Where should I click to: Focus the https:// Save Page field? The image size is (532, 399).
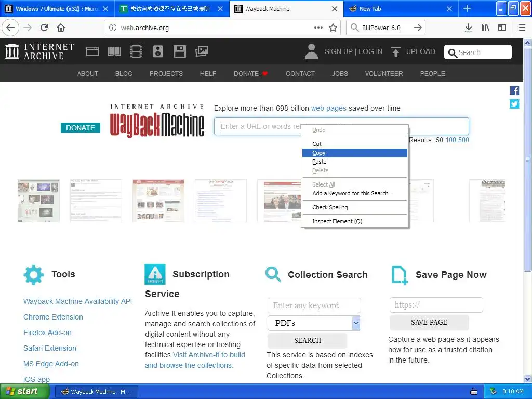436,305
